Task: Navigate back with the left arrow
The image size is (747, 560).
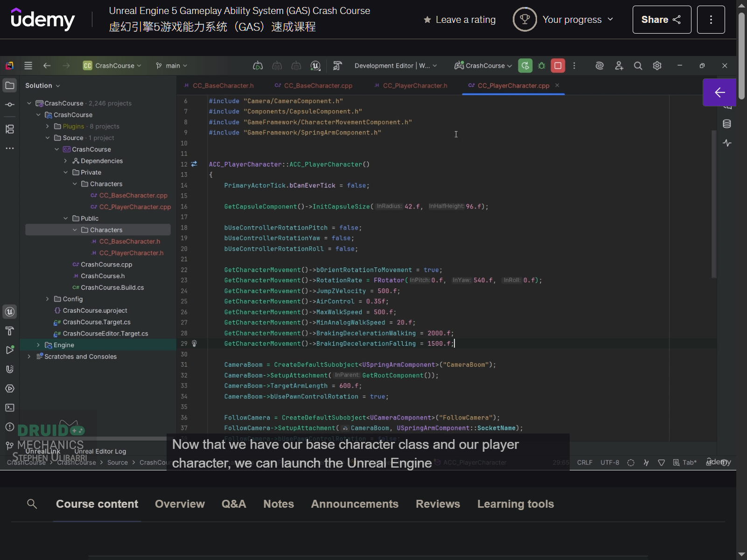Action: (x=47, y=66)
